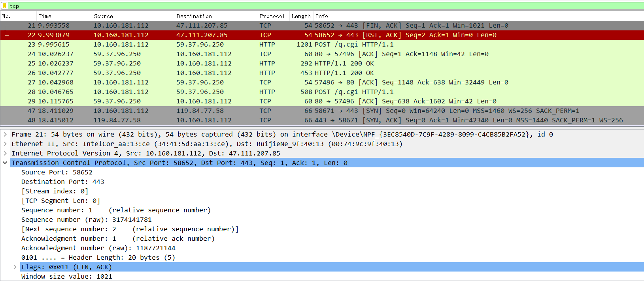Select packet 27 at time 10.042968
644x281 pixels.
[322, 82]
